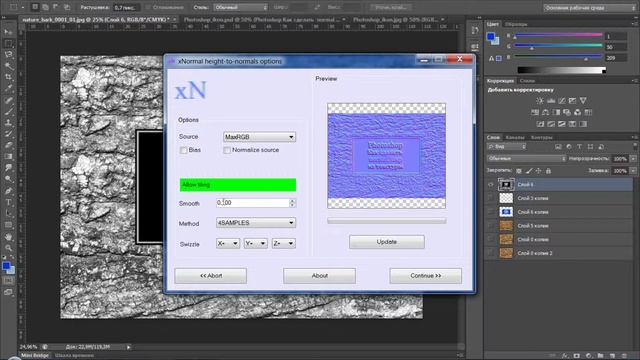
Task: Click the foreground color swatch in toolbox
Action: point(6,266)
